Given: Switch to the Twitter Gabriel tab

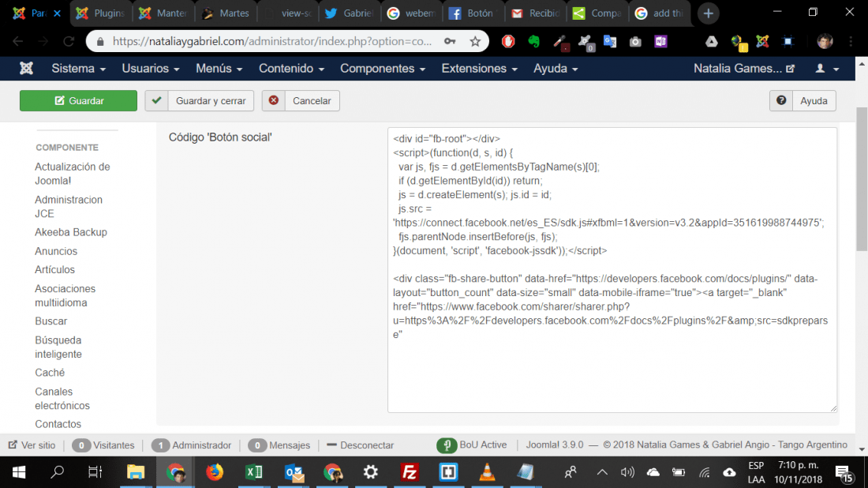Looking at the screenshot, I should coord(350,13).
